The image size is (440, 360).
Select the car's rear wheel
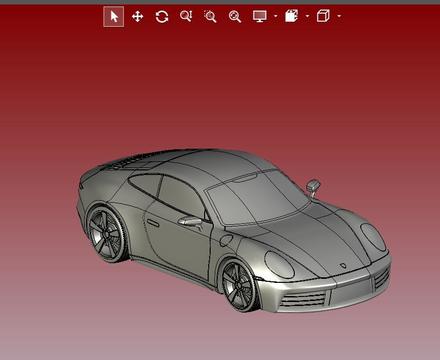click(107, 234)
